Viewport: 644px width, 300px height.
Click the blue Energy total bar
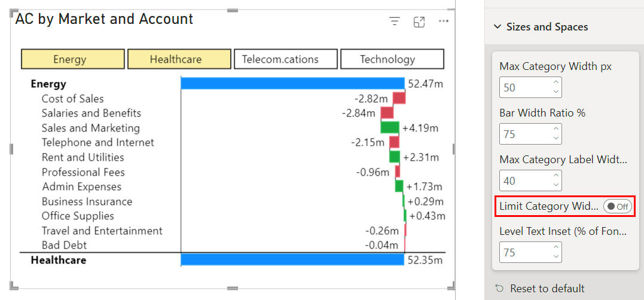292,84
